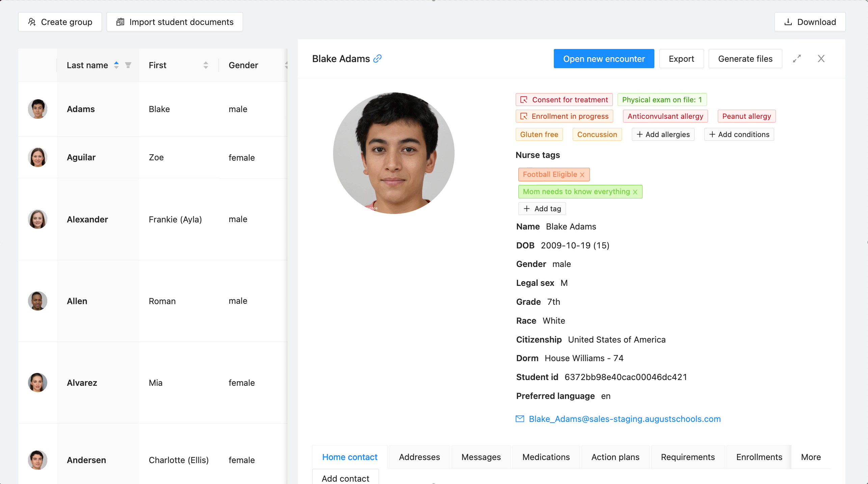The image size is (868, 484).
Task: Click the Concussion tag
Action: 597,134
